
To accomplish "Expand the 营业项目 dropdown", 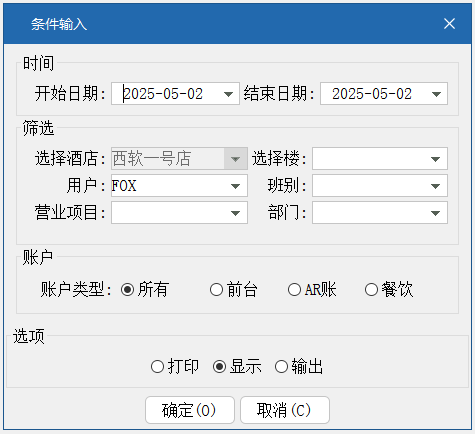I will click(x=235, y=213).
